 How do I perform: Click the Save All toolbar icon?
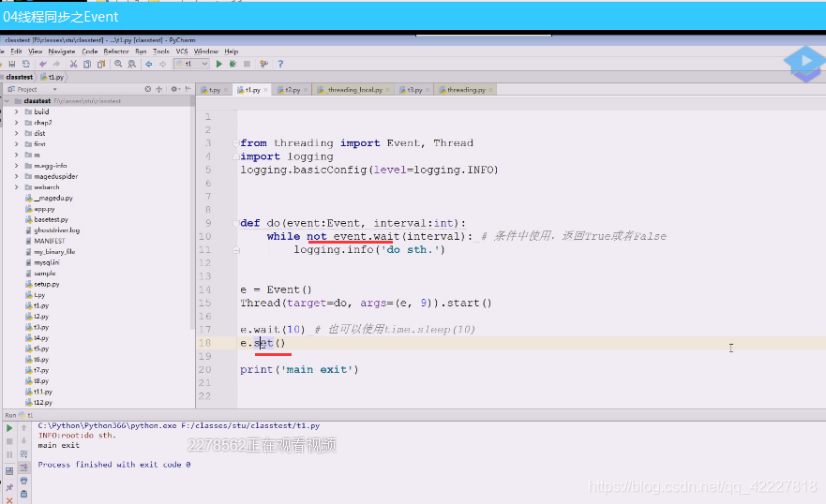coord(11,64)
